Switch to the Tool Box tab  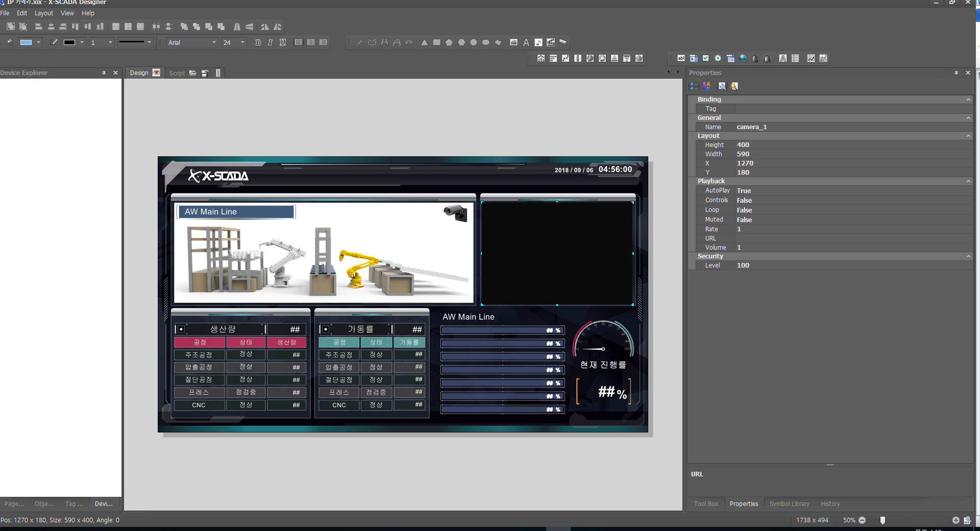tap(706, 504)
